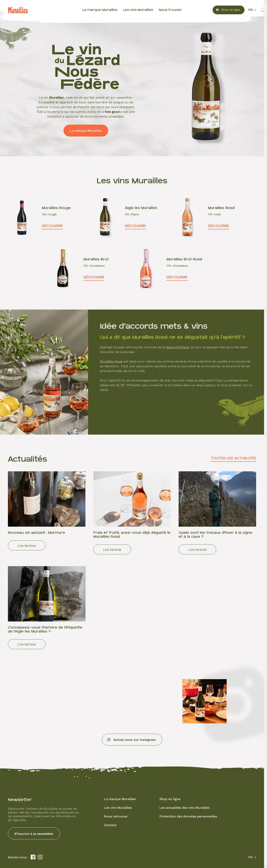Expand the FR language selector in header
Viewport: 267px width, 868px height.
pos(252,10)
